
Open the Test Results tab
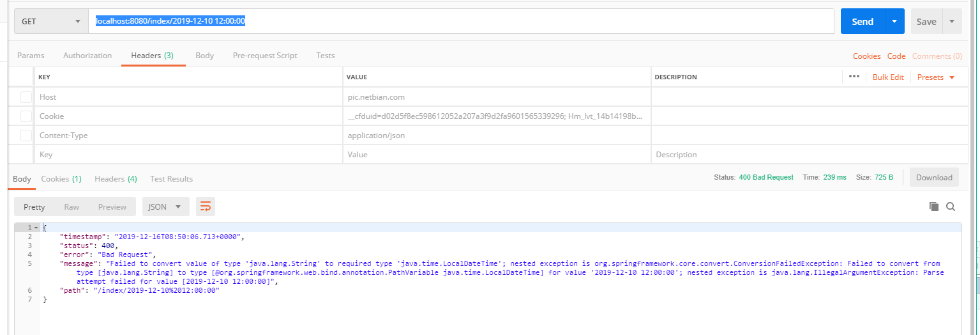(x=171, y=179)
